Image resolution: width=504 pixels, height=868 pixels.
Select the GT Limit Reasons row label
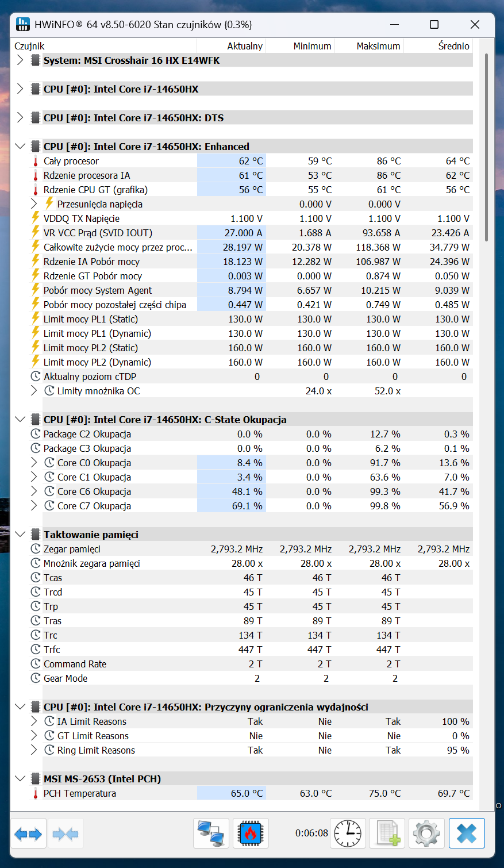click(93, 736)
